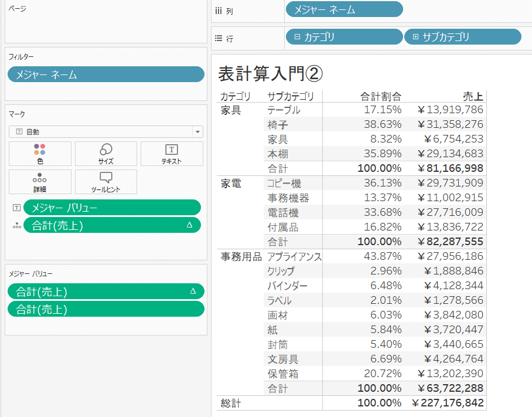The height and width of the screenshot is (417, 532).
Task: Click detail icon beside 合計(売上) marks pill
Action: pos(16,225)
